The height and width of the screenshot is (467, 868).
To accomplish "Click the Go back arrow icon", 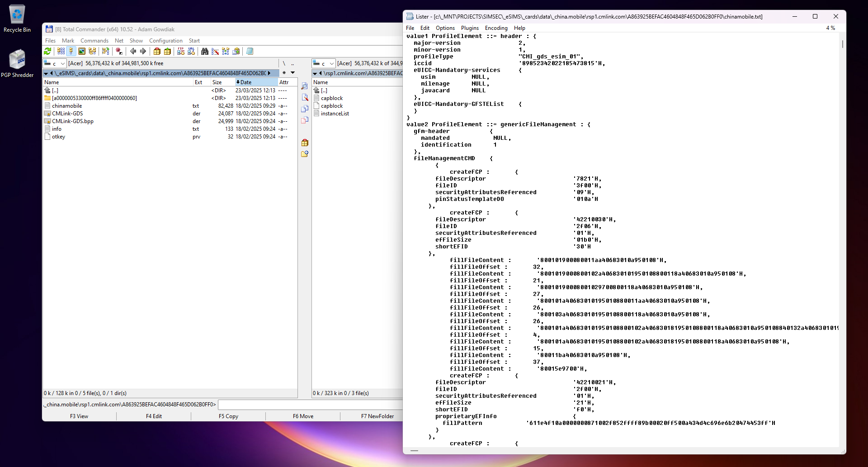I will click(133, 52).
